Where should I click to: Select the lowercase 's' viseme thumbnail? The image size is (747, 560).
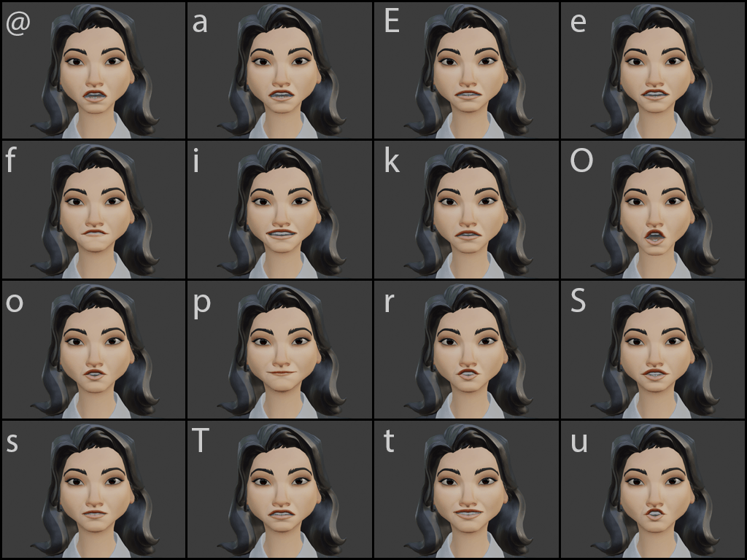93,489
